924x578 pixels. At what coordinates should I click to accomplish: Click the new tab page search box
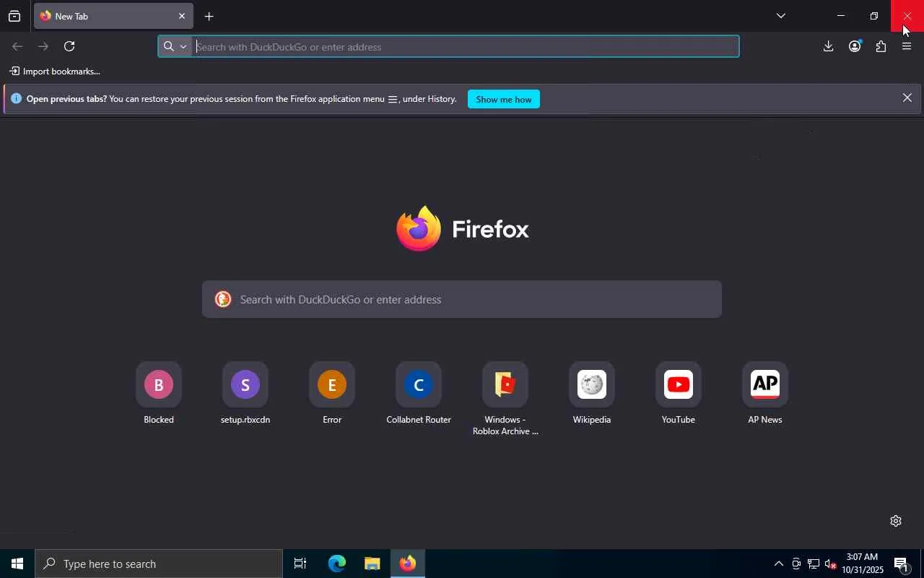(462, 299)
